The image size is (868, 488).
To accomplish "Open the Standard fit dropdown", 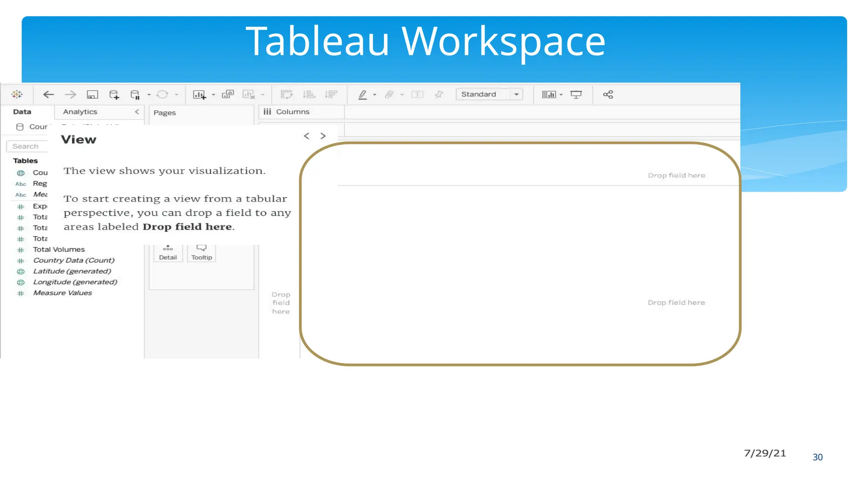I will pos(489,94).
